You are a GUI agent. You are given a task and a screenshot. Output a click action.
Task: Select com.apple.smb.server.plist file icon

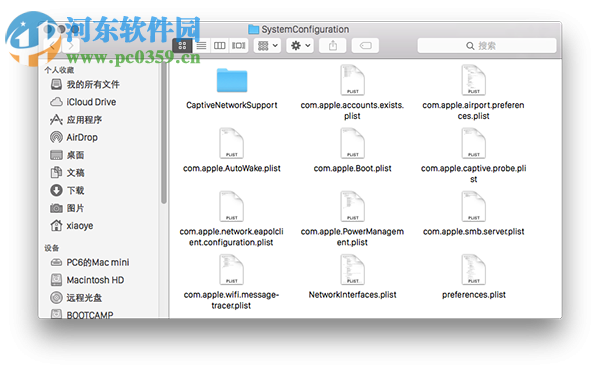pos(474,206)
